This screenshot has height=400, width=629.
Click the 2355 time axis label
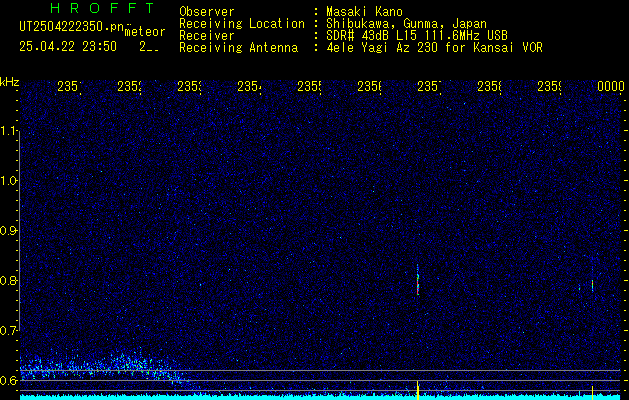coord(310,86)
